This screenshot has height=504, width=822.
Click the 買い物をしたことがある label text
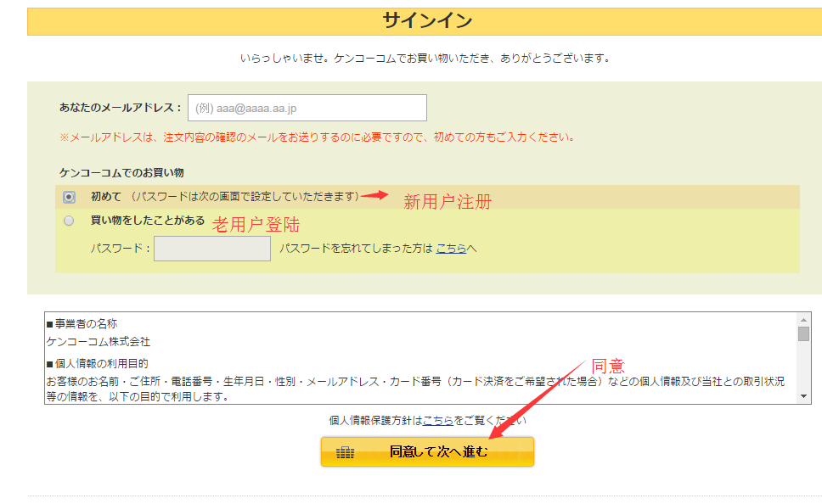(147, 221)
